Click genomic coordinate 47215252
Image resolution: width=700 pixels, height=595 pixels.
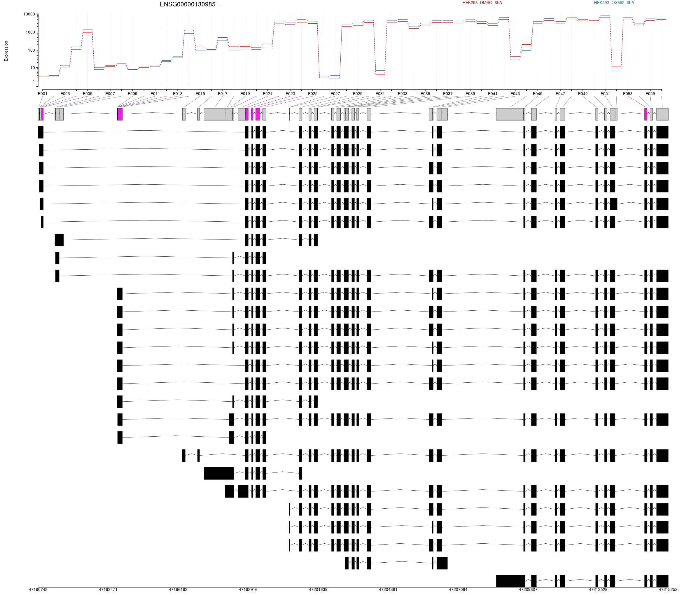click(668, 589)
